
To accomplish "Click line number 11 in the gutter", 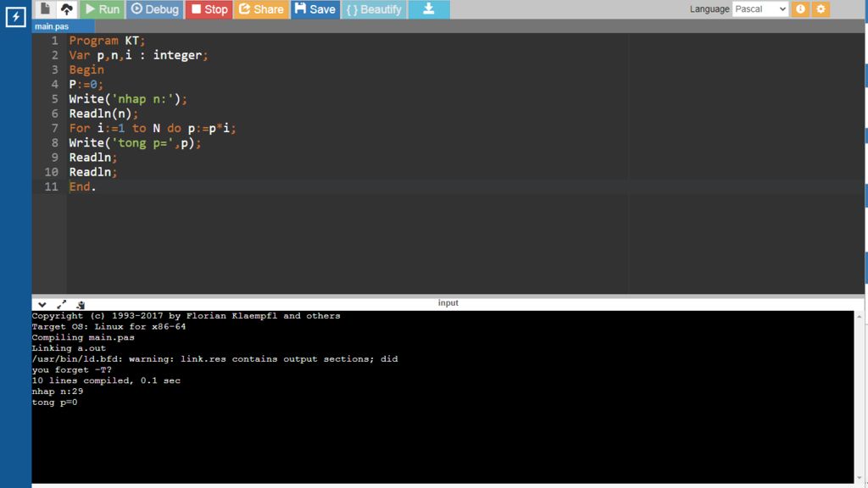I will click(x=52, y=186).
